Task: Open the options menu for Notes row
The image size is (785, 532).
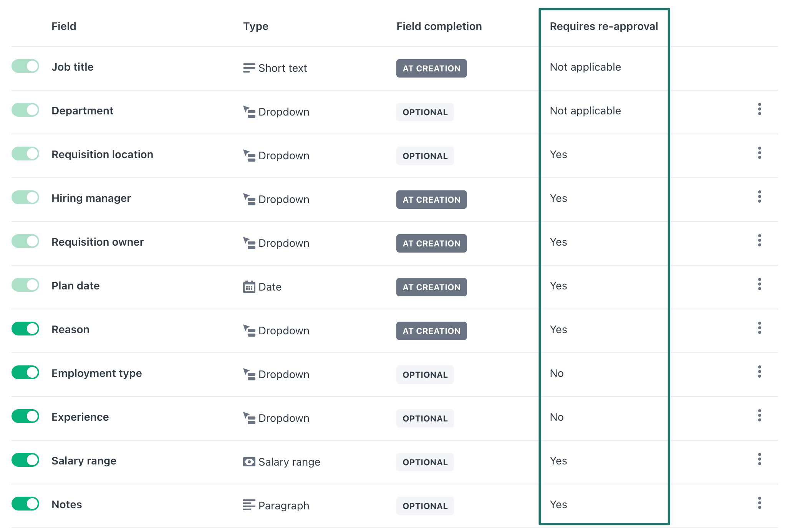Action: tap(760, 503)
